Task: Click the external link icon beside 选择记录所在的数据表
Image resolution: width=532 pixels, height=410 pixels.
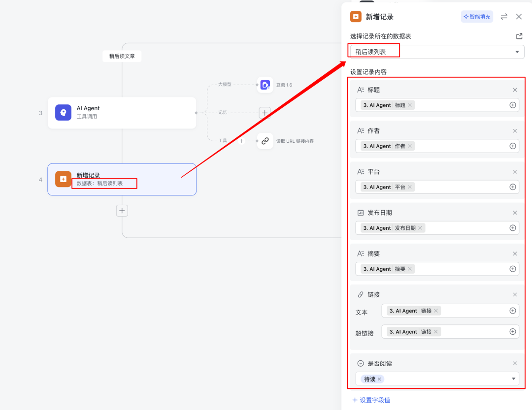Action: [x=519, y=36]
